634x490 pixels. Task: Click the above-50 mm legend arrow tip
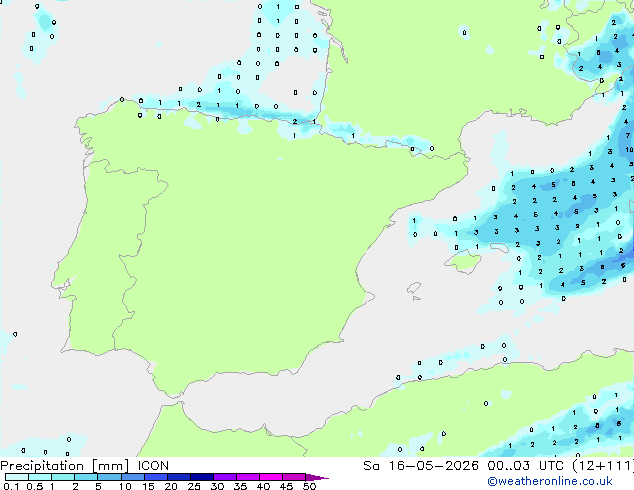[317, 477]
